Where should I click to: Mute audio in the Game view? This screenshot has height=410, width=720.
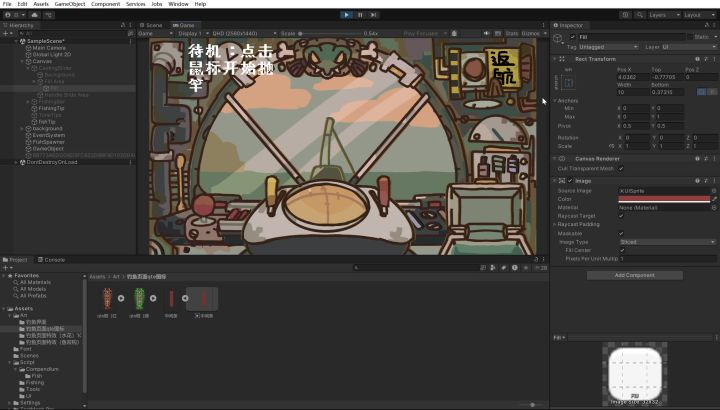pos(486,33)
